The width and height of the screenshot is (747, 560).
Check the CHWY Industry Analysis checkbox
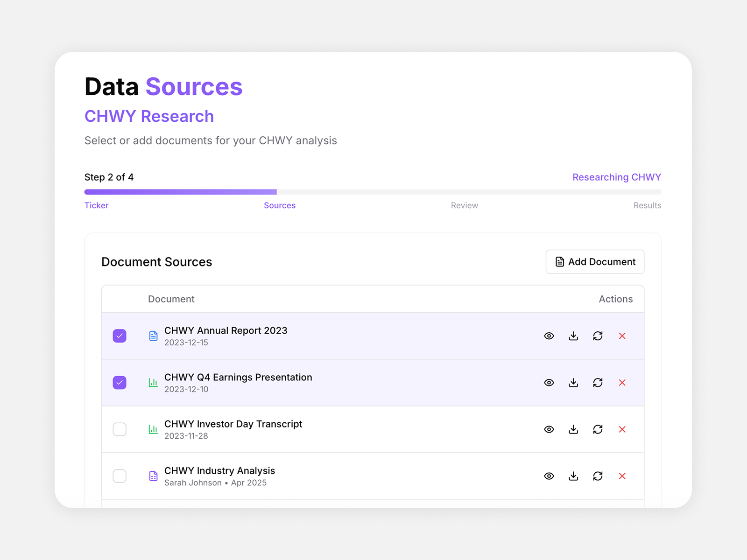[x=120, y=476]
